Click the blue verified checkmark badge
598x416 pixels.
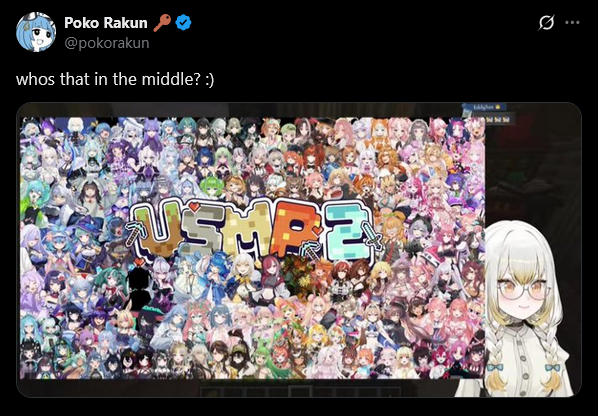pos(183,23)
